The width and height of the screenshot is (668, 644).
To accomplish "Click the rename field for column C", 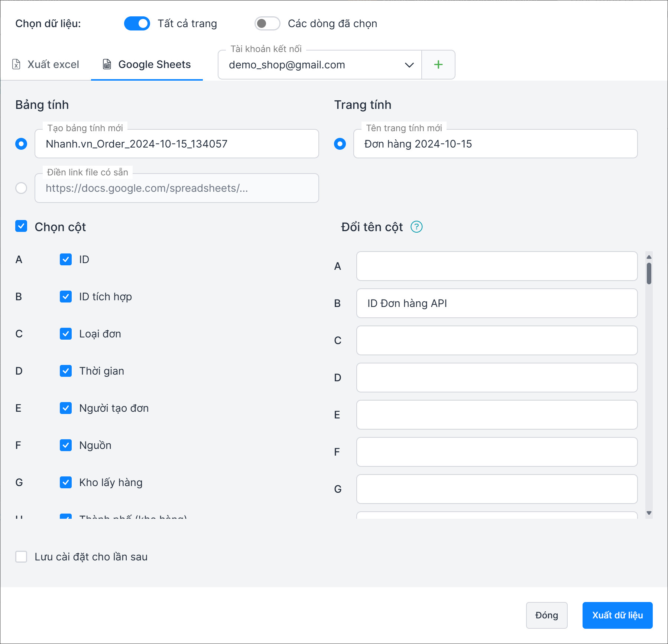I will 497,340.
